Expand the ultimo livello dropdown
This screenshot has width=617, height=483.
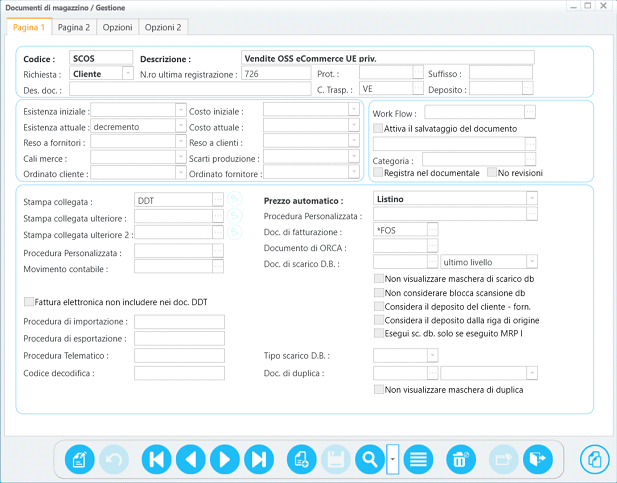click(x=532, y=261)
